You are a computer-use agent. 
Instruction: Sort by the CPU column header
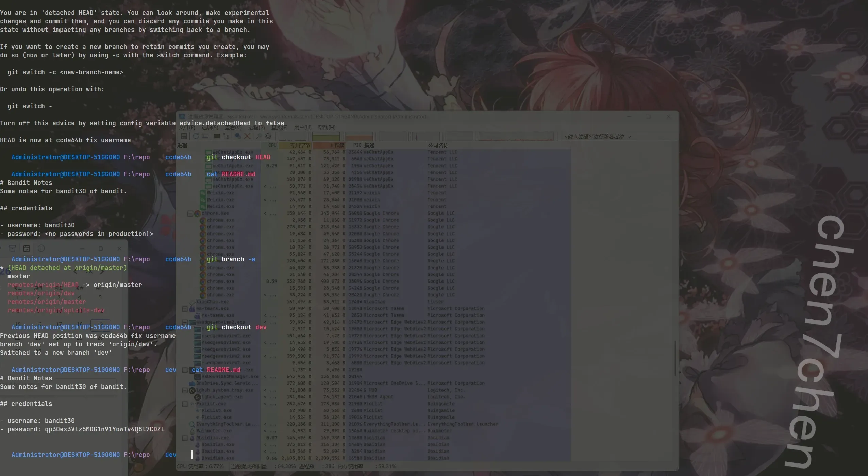[x=272, y=145]
